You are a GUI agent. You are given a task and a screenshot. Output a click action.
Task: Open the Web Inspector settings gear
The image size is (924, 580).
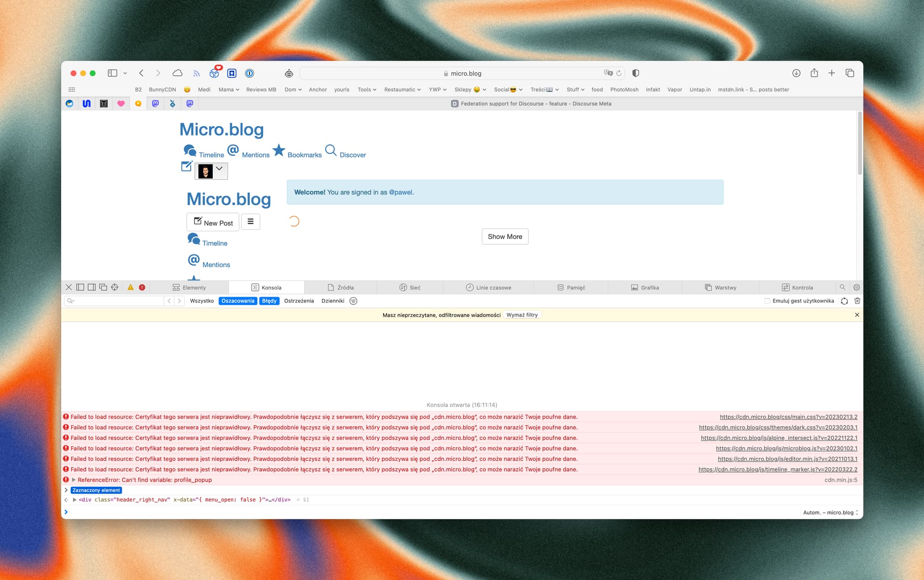(857, 287)
